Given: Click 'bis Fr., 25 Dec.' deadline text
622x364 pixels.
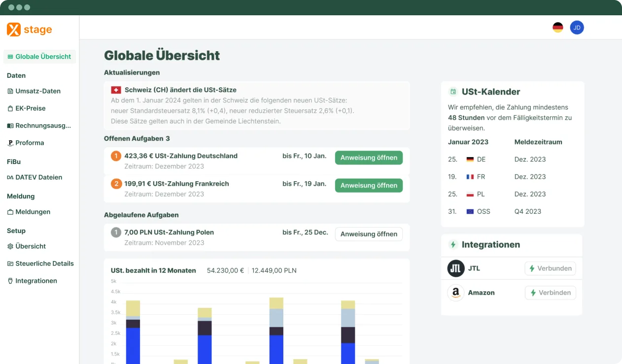Looking at the screenshot, I should 305,232.
